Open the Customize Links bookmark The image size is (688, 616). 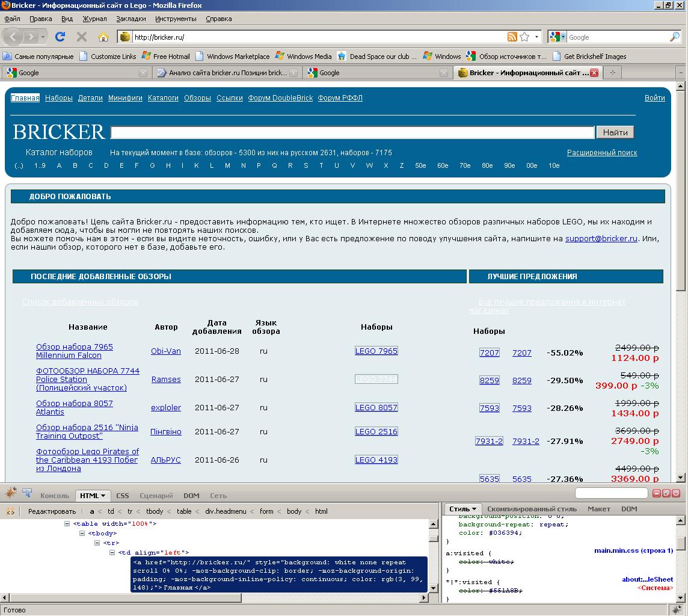coord(108,56)
